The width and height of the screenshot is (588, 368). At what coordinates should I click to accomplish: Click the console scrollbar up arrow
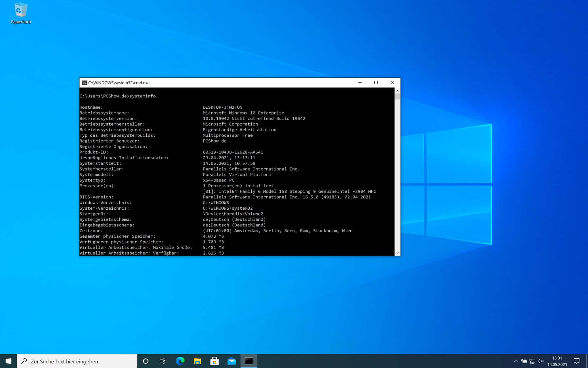tap(397, 91)
